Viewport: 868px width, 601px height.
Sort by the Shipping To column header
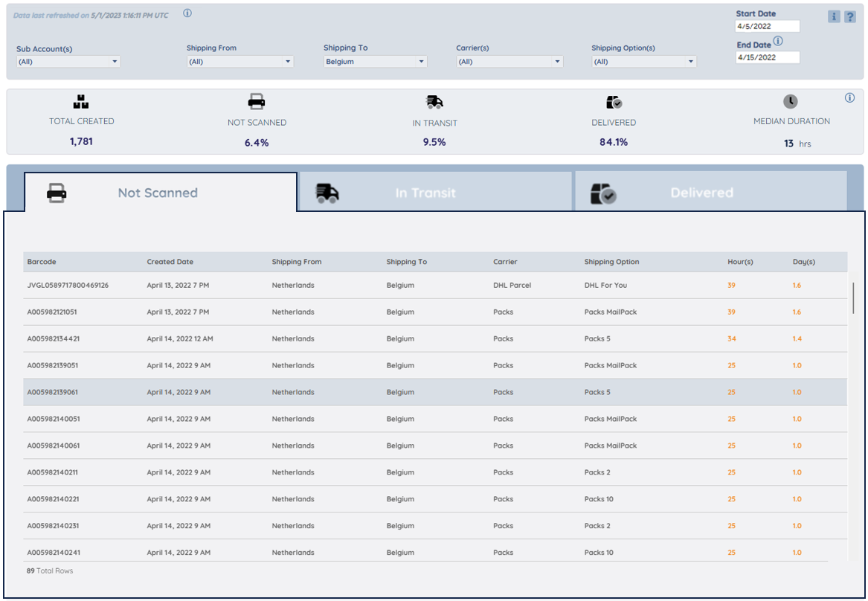pos(406,262)
